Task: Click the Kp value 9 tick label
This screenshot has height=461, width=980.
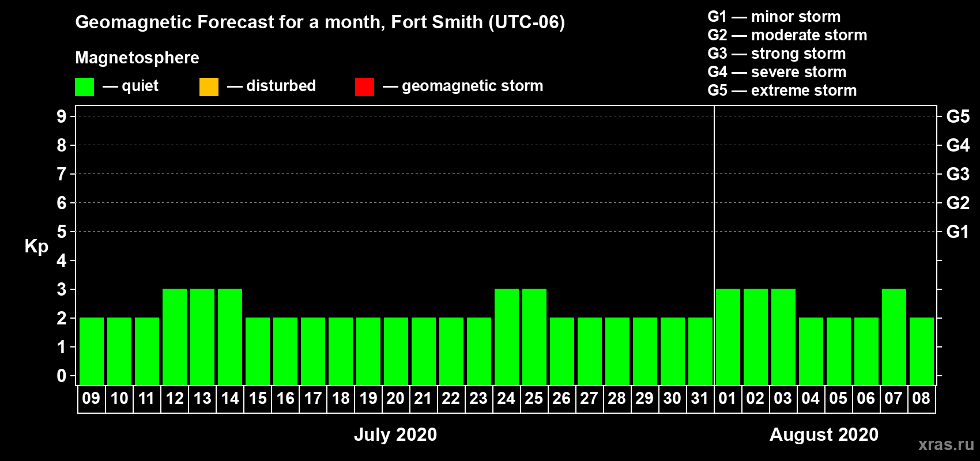Action: pyautogui.click(x=62, y=116)
